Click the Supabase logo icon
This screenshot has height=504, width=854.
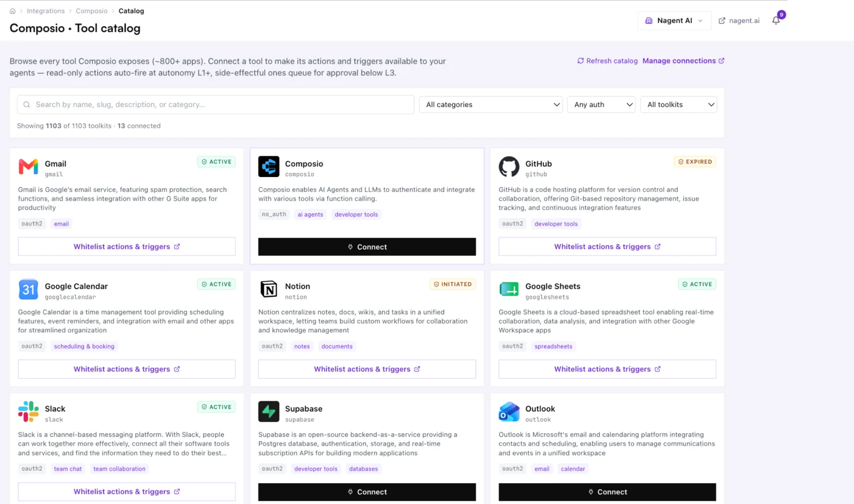point(268,412)
